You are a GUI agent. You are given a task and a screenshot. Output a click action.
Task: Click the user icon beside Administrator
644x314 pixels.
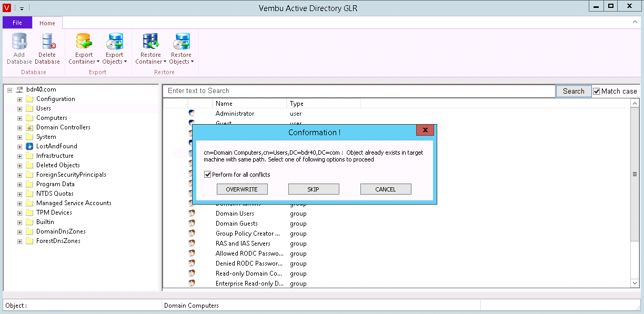click(x=192, y=114)
